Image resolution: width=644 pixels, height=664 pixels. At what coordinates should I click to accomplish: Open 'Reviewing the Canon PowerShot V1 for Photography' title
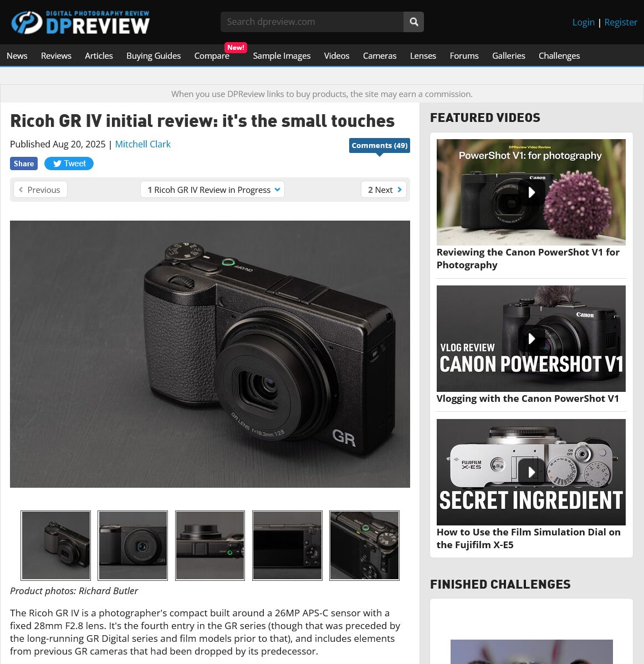tap(528, 258)
